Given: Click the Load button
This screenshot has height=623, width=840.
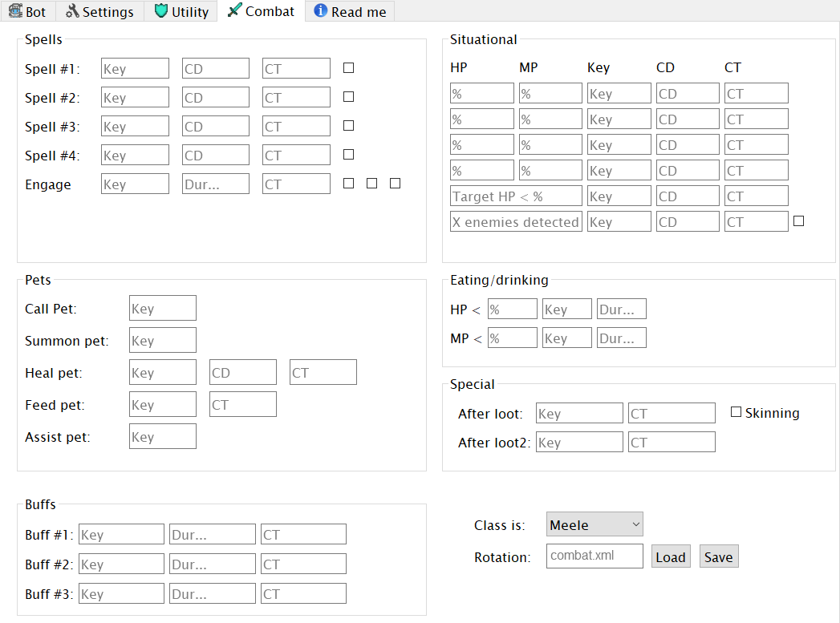Looking at the screenshot, I should click(x=671, y=556).
